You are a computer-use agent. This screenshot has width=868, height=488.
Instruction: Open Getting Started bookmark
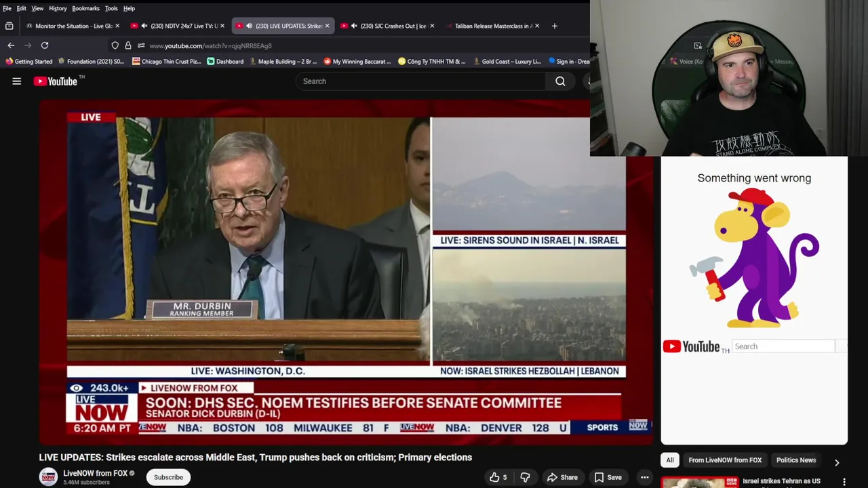pyautogui.click(x=29, y=61)
